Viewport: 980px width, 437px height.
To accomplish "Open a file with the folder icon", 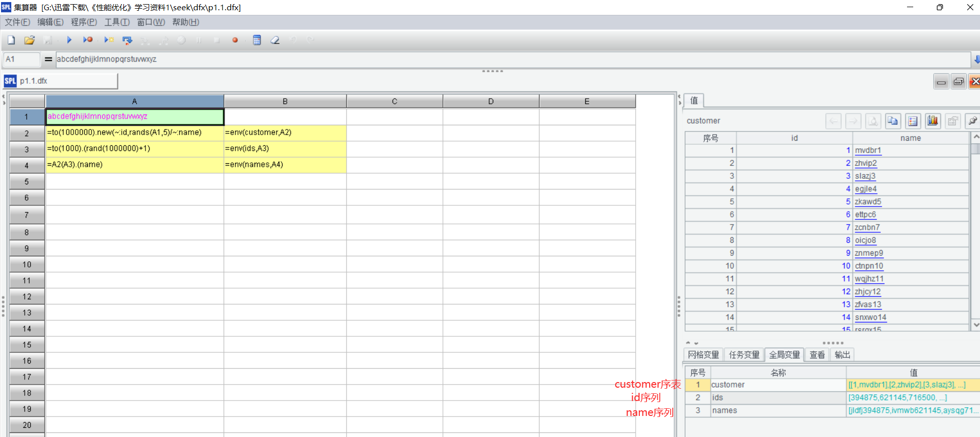I will click(x=29, y=40).
